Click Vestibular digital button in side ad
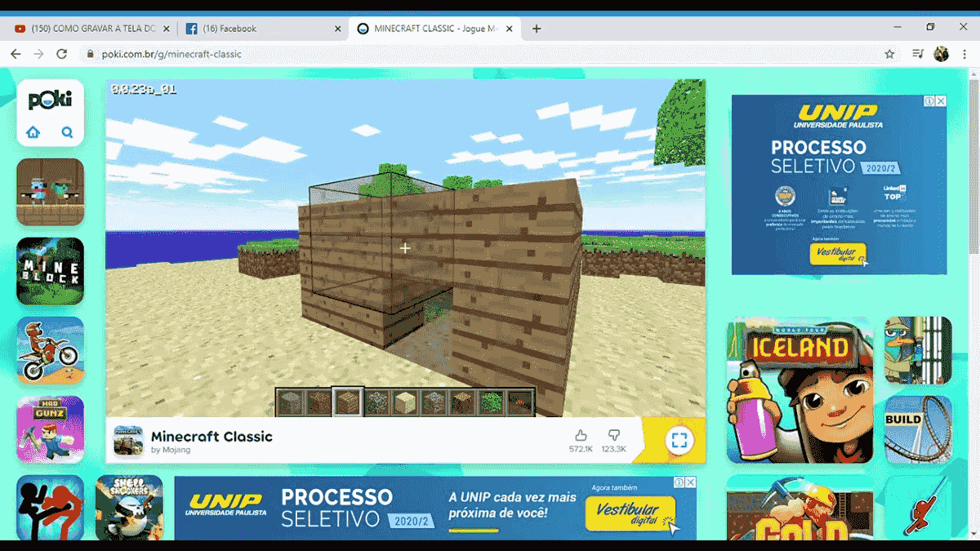 (839, 255)
